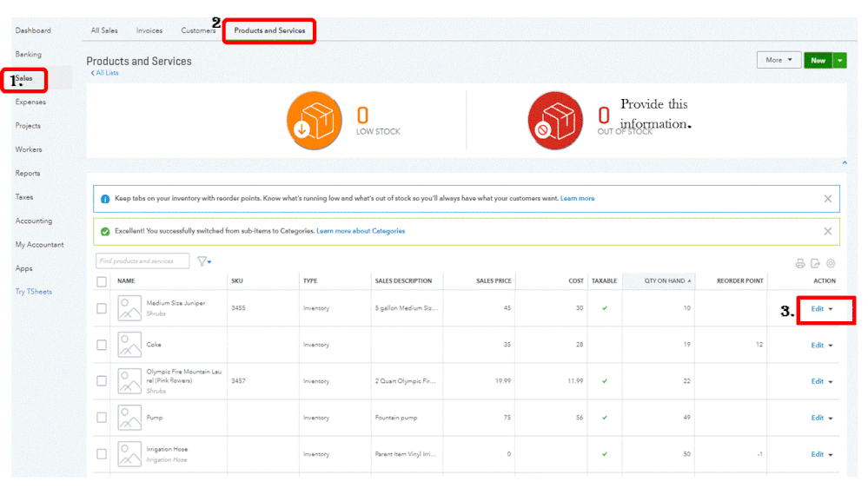Export the list with the export icon
Image resolution: width=868 pixels, height=488 pixels.
click(815, 263)
